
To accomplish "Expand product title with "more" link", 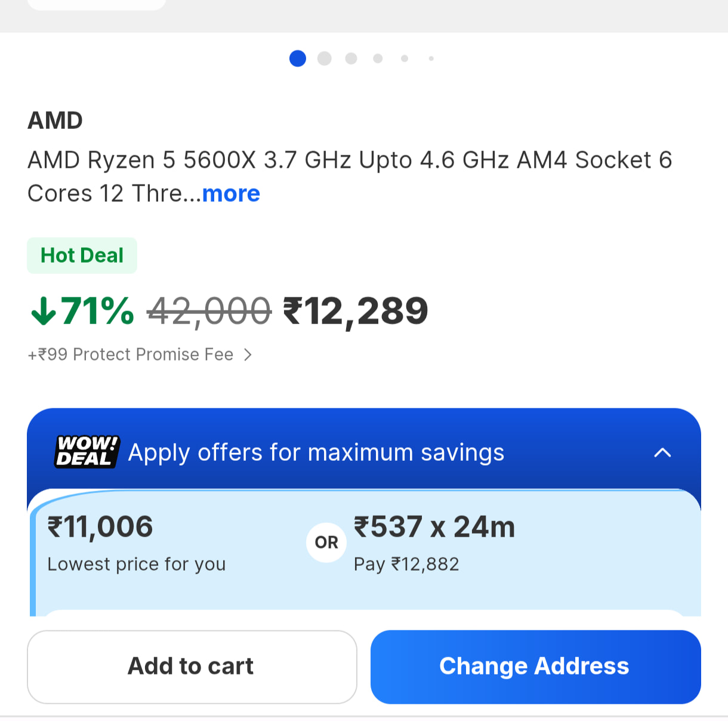I will 231,193.
